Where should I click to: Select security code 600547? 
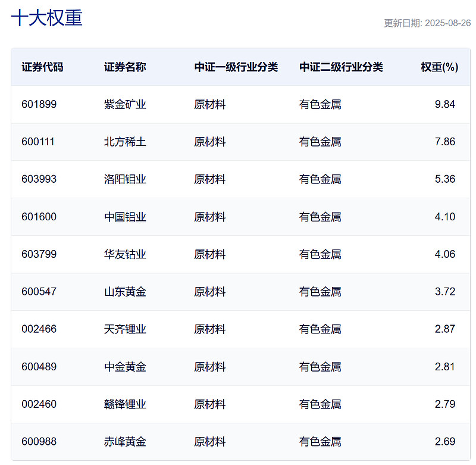[39, 292]
